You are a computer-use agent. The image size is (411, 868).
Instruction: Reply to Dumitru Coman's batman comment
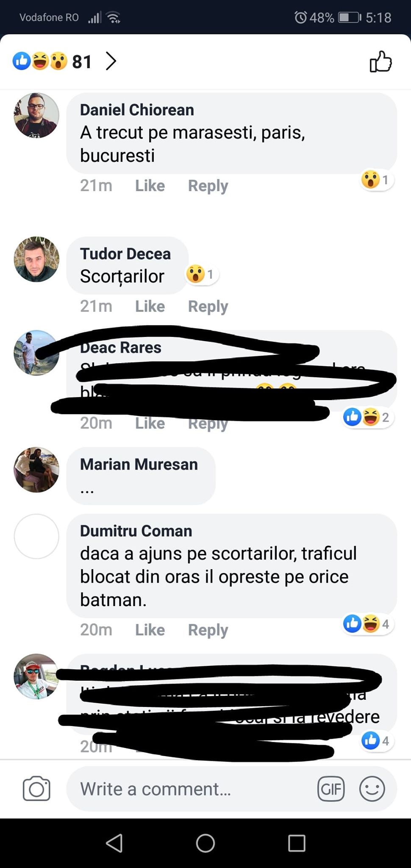tap(208, 630)
